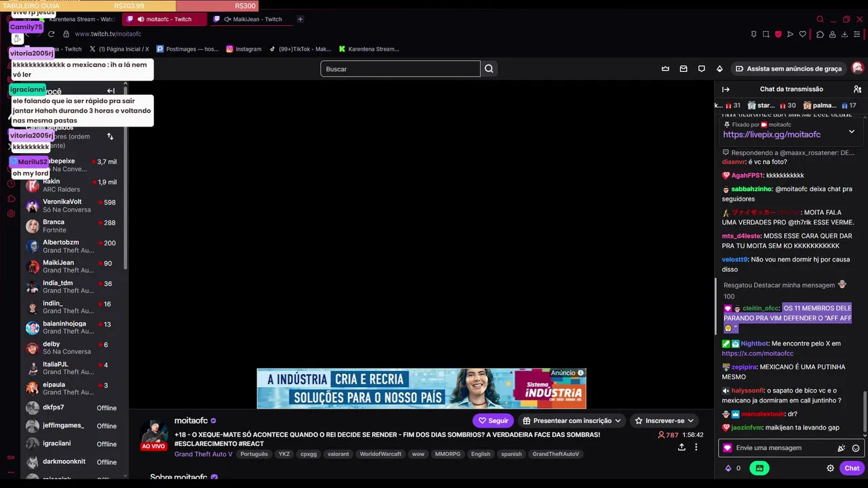Click the share stream icon
This screenshot has width=868, height=488.
click(x=682, y=447)
